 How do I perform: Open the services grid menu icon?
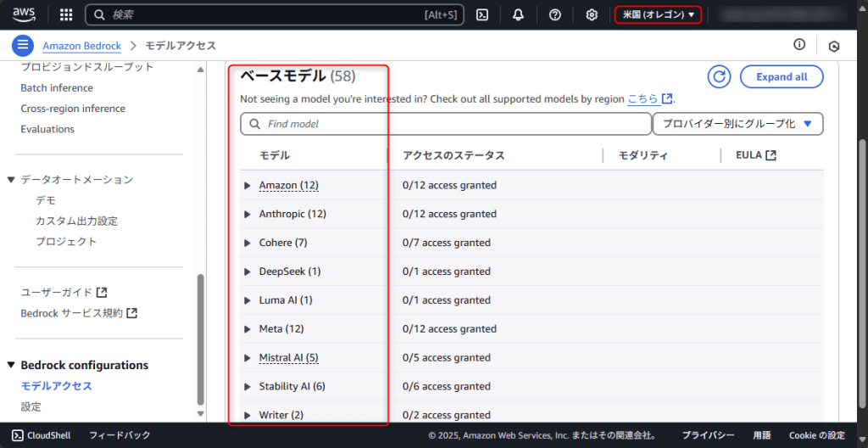tap(66, 15)
